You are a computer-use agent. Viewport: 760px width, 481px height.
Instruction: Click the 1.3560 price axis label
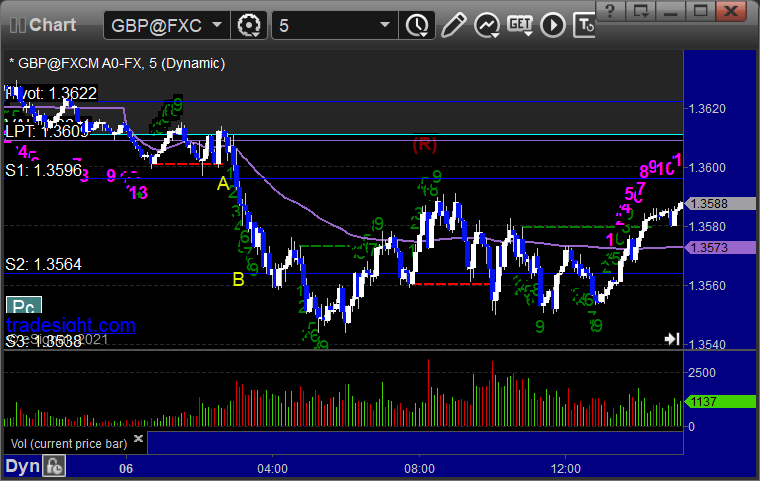tap(708, 286)
